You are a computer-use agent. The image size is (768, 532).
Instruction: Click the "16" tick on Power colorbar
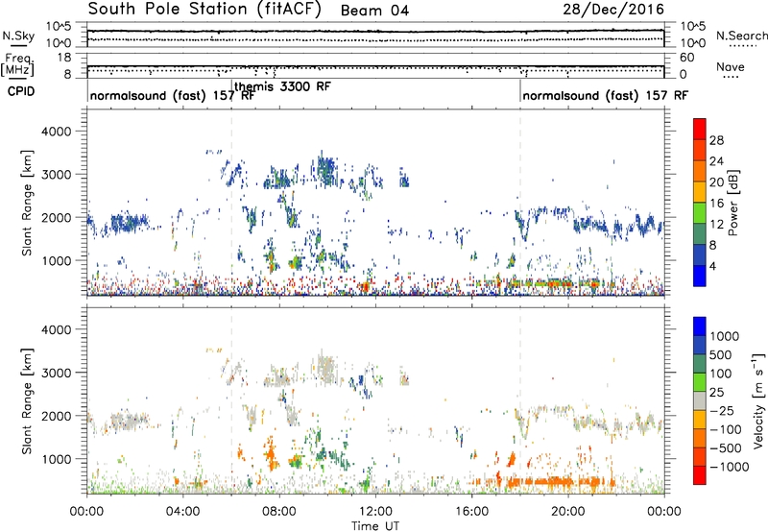click(716, 204)
